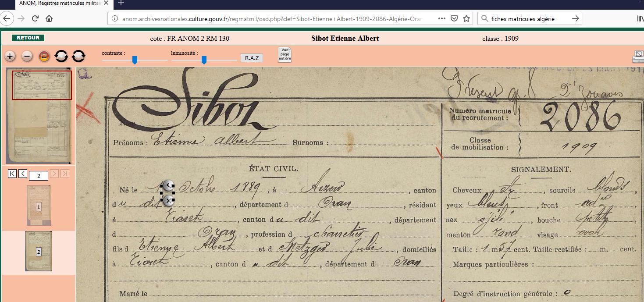Screen dimensions: 644x302
Task: Click the round X button on the document marker
Action: [168, 200]
